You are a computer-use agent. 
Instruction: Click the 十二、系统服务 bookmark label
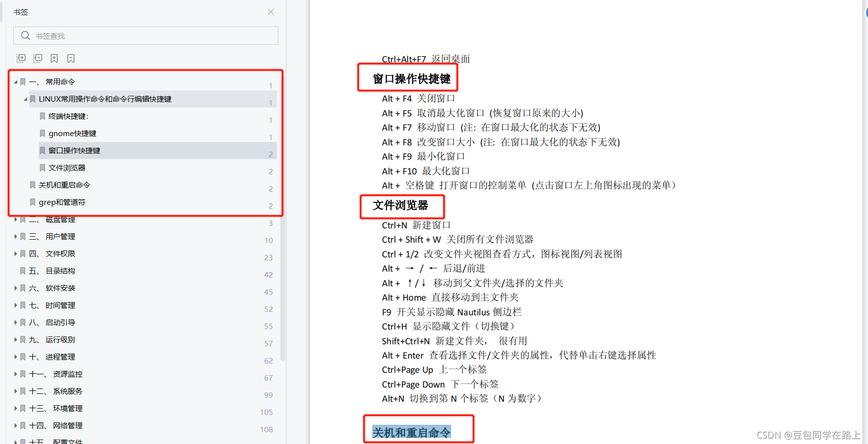pyautogui.click(x=55, y=391)
